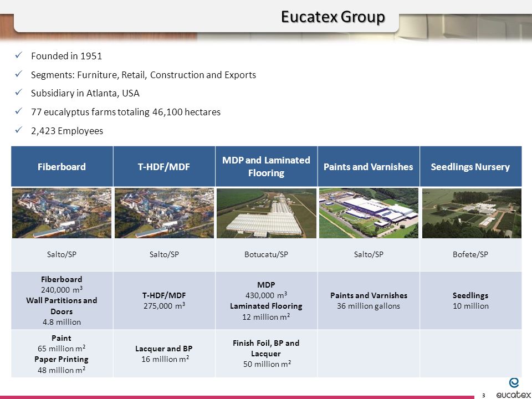Click the Bofete/SP location cell
The width and height of the screenshot is (532, 399).
click(x=470, y=254)
